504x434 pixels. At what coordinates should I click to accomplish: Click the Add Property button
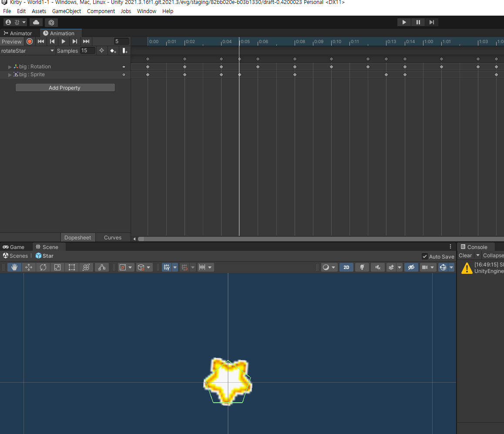click(65, 88)
